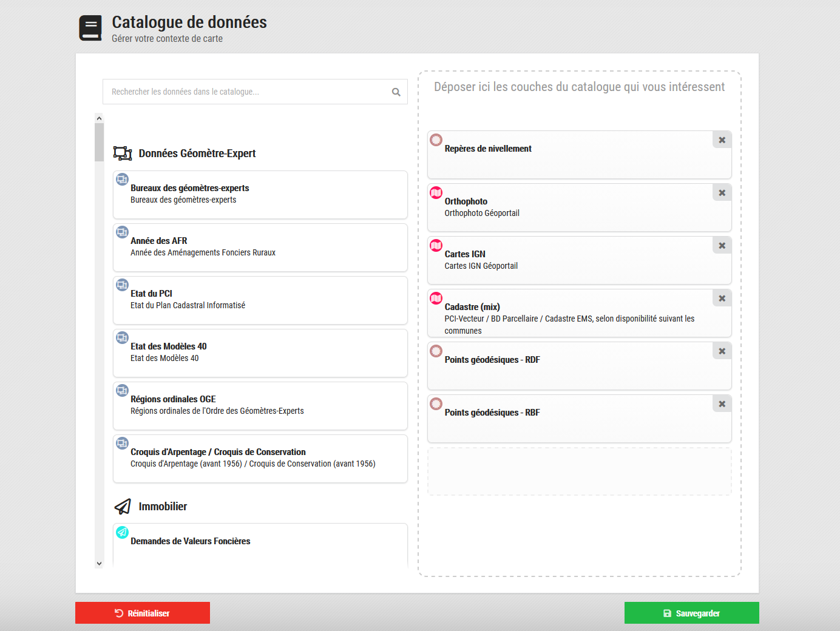Screen dimensions: 840x631
Task: Click the catalogue book icon in header
Action: (x=90, y=28)
